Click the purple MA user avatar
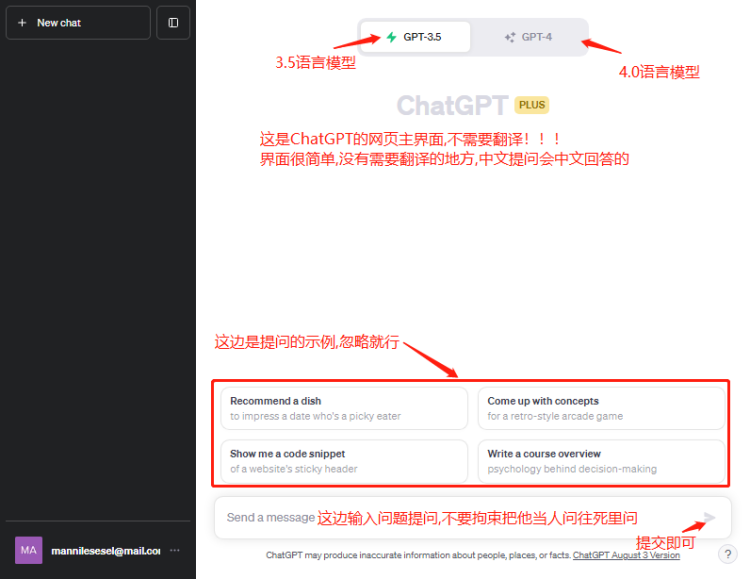Viewport: 750px width, 579px height. pyautogui.click(x=28, y=550)
